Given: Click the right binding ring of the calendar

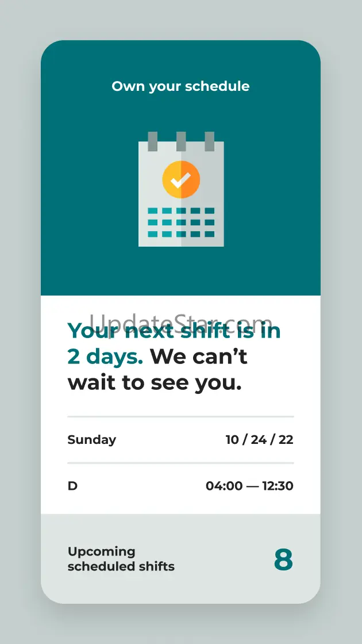Looking at the screenshot, I should (x=210, y=141).
